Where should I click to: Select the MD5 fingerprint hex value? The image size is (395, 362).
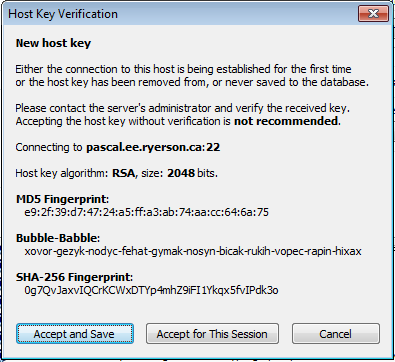[146, 212]
